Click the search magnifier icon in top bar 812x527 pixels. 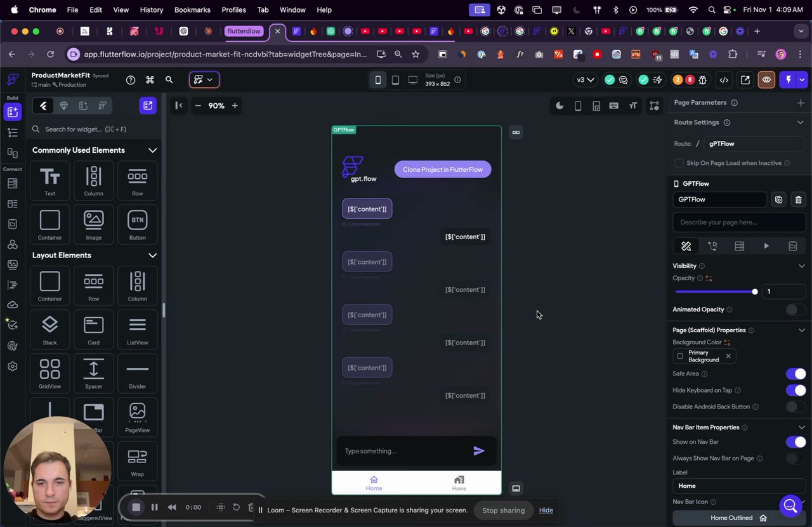[x=169, y=80]
